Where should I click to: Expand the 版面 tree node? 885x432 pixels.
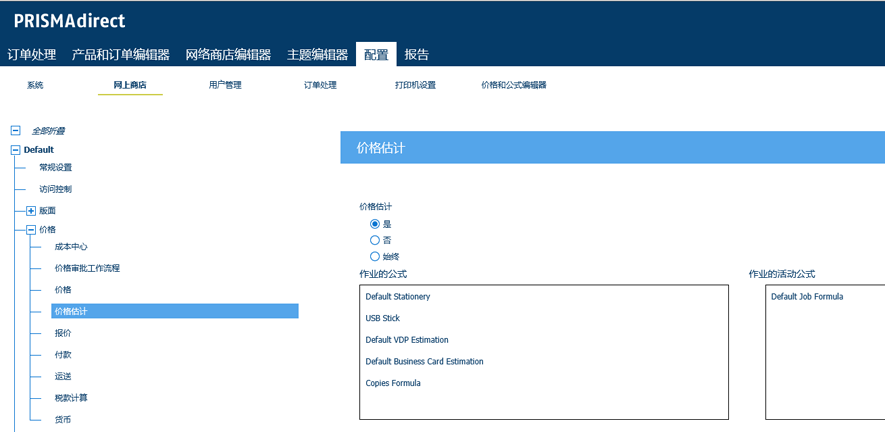31,211
